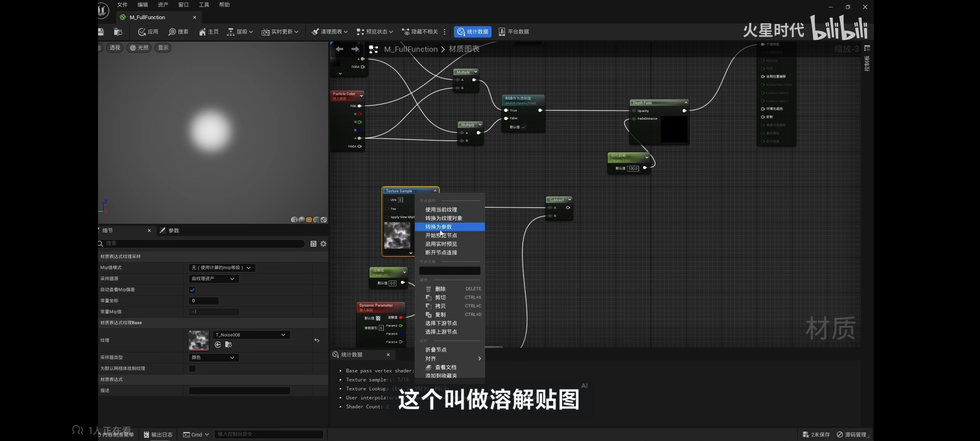Click the 光照 viewport button
The height and width of the screenshot is (441, 980).
[x=139, y=48]
